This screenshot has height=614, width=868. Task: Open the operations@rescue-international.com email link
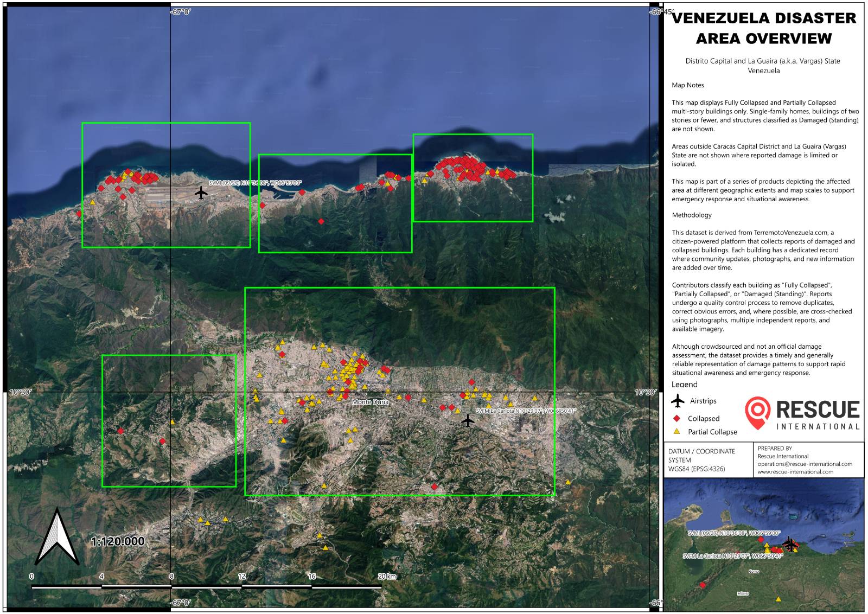(x=805, y=464)
